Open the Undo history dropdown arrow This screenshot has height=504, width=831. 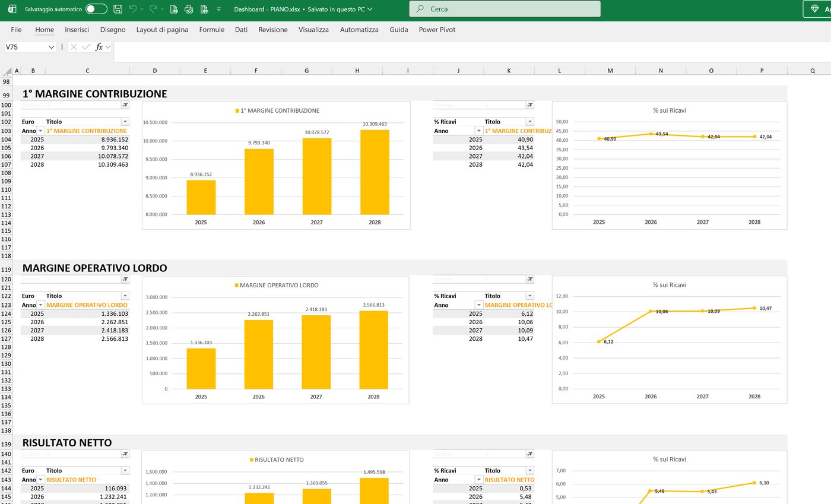click(142, 9)
